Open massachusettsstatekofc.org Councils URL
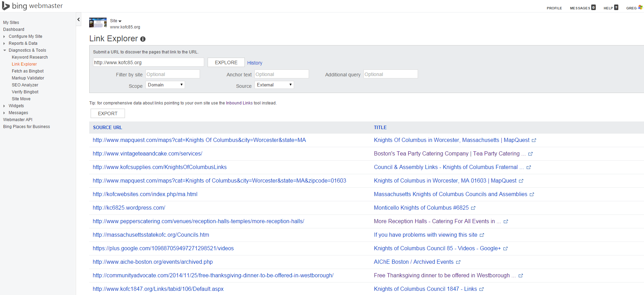This screenshot has width=644, height=295. coord(151,235)
